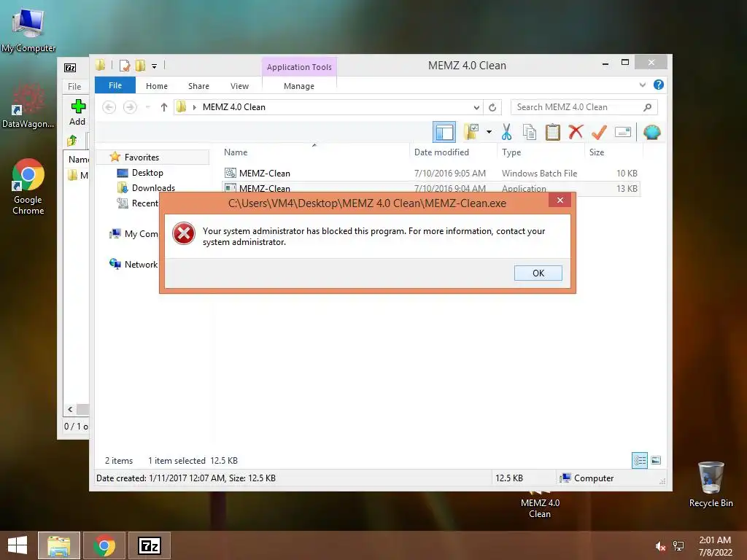
Task: Open the File ribbon tab
Action: point(115,85)
